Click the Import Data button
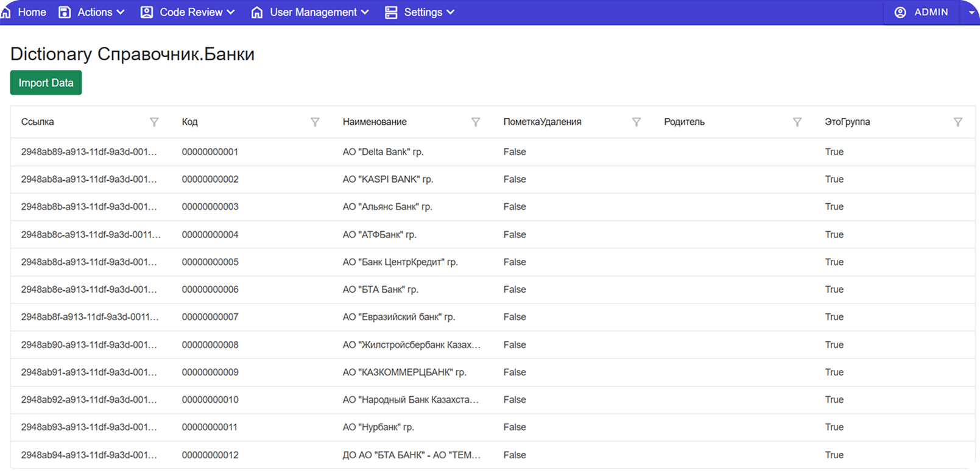Screen dimensions: 980x471 click(46, 83)
